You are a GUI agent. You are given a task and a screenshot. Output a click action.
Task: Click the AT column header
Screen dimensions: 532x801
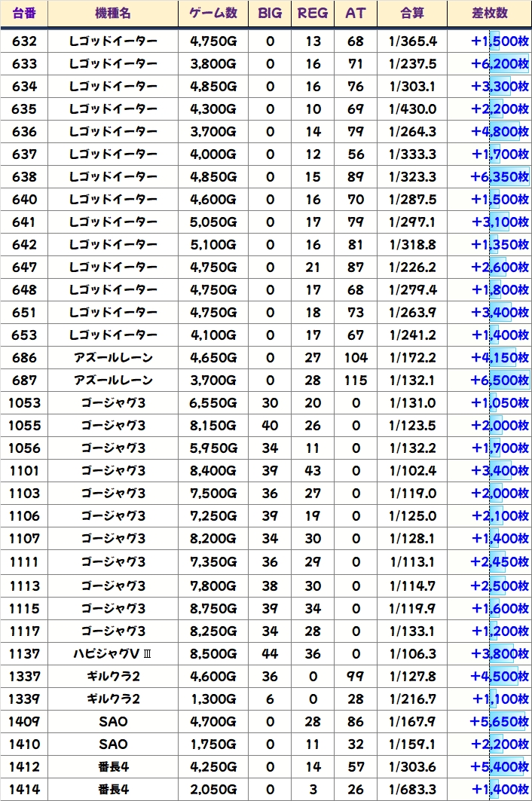(x=356, y=14)
